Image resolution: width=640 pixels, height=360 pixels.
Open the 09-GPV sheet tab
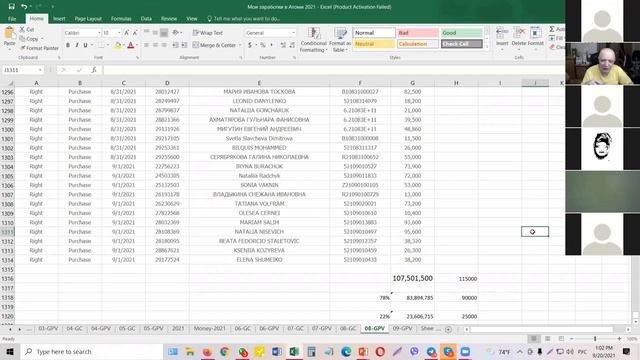[402, 329]
